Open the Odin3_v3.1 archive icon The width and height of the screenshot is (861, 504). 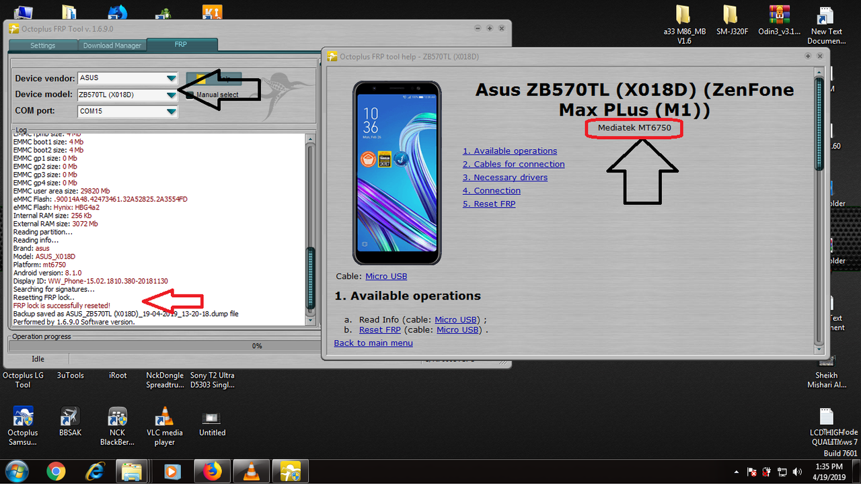click(779, 21)
